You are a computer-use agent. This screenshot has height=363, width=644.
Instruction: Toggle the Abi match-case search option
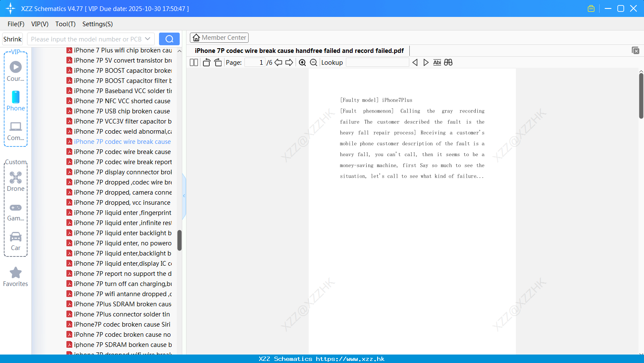coord(437,63)
